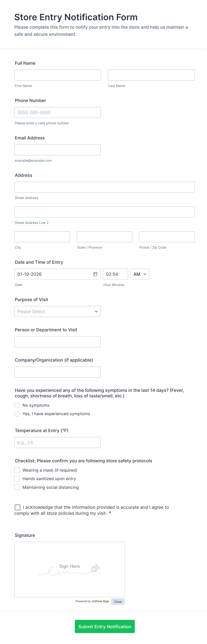Image resolution: width=207 pixels, height=644 pixels.
Task: Open the Purpose of Visit dropdown
Action: coord(57,312)
